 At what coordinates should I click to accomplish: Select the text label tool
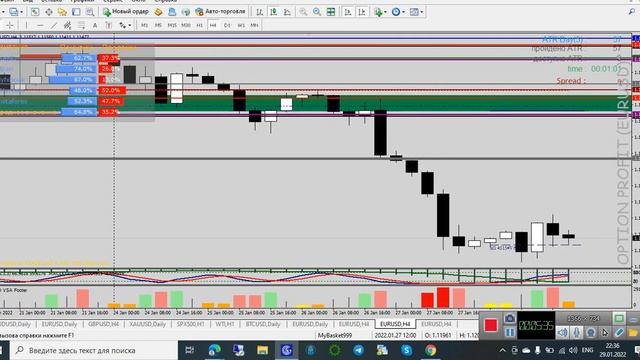tap(109, 25)
